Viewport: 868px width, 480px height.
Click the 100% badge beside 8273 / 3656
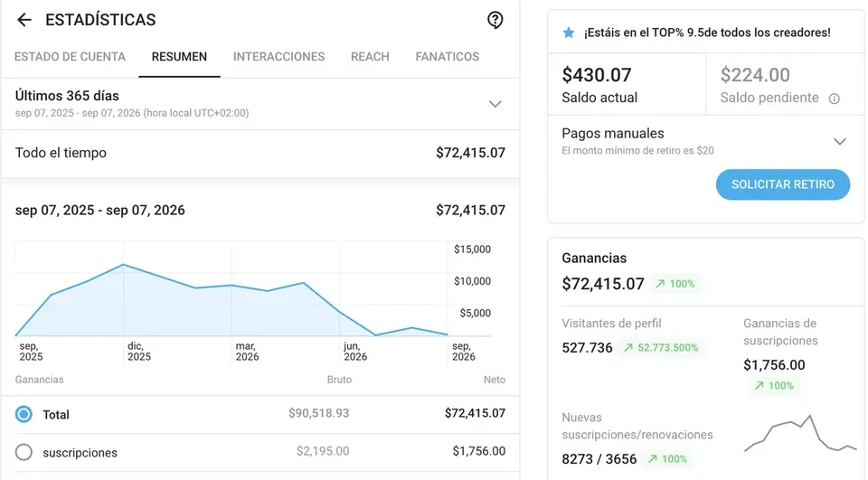(667, 459)
